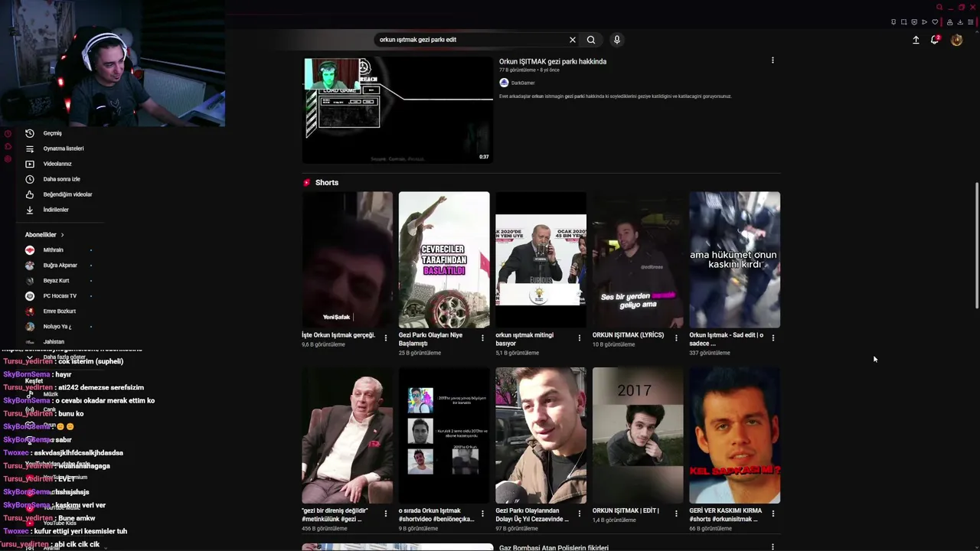
Task: Open the browser player icon
Action: click(924, 22)
